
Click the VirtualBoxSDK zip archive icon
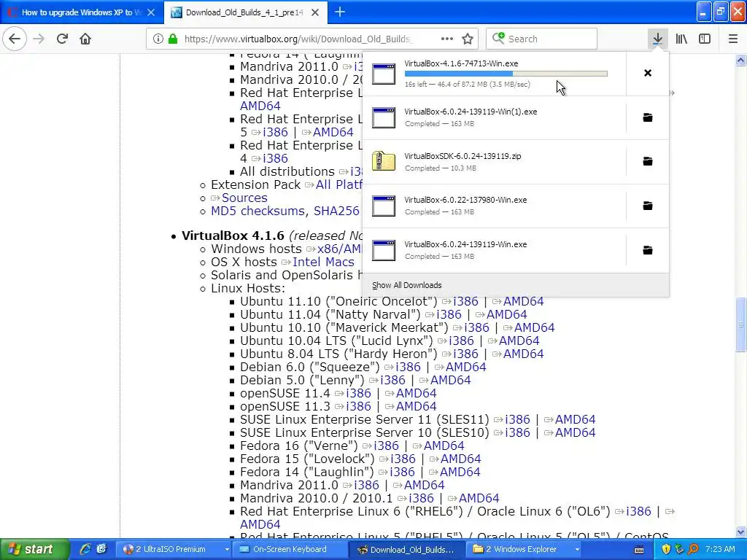384,161
